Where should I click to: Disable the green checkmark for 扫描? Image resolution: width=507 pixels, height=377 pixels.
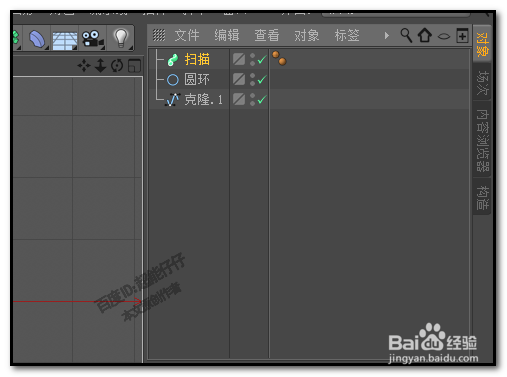coord(262,60)
